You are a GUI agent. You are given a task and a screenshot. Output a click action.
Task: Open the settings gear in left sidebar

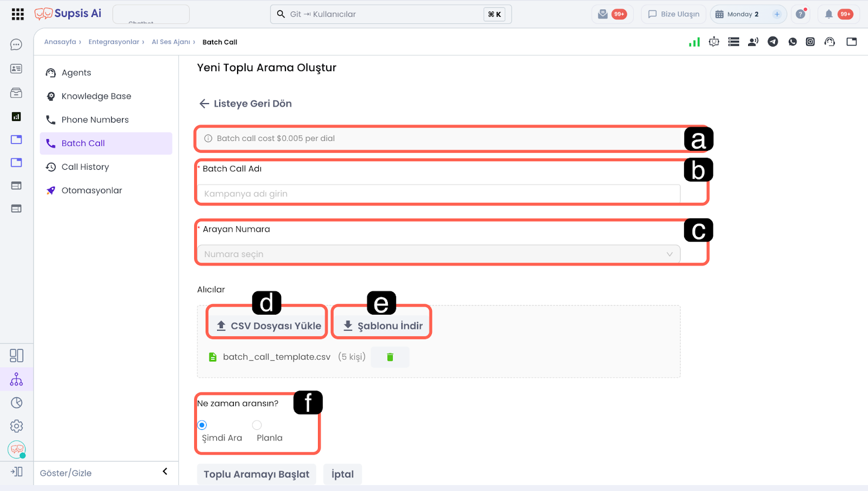(16, 426)
